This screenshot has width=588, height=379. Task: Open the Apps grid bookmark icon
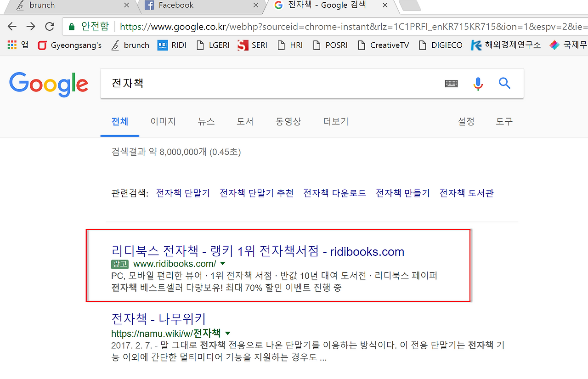12,45
